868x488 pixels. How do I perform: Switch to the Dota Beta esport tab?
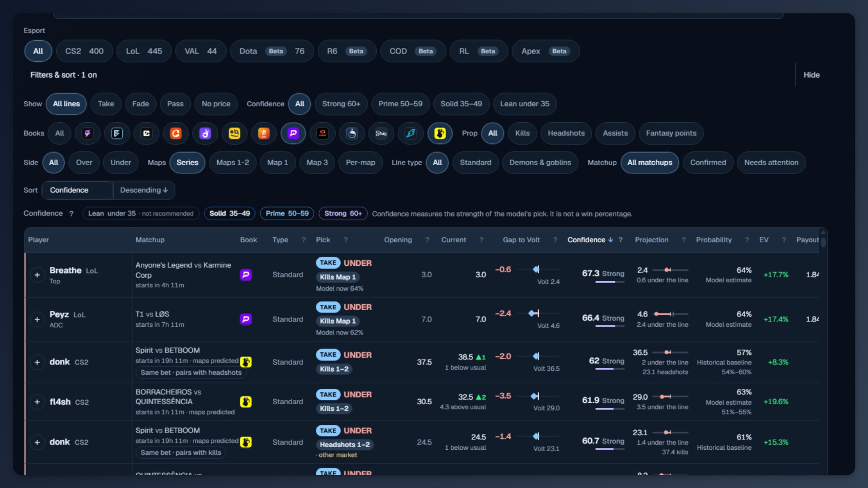272,51
